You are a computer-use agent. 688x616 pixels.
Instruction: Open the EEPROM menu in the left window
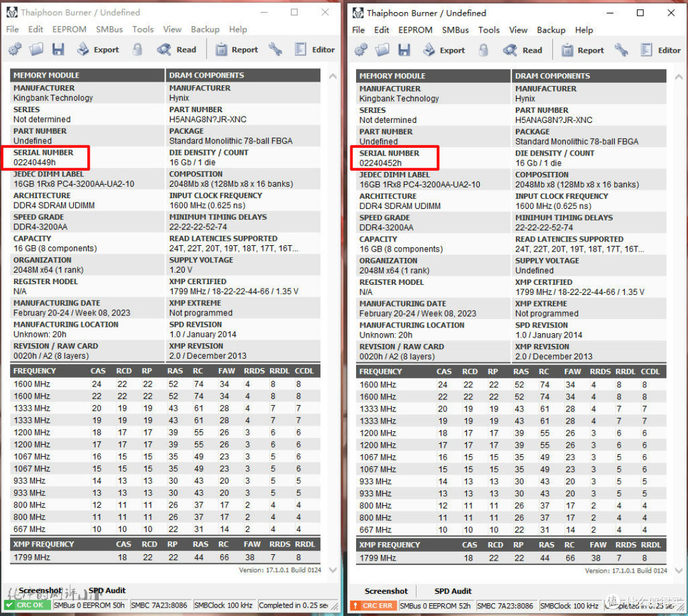click(69, 29)
